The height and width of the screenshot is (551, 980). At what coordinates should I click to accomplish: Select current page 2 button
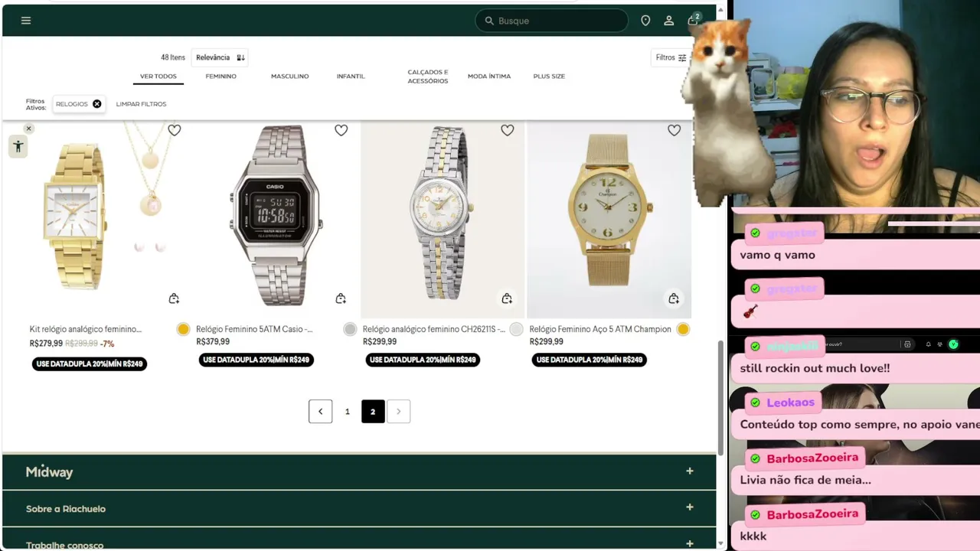click(x=373, y=412)
